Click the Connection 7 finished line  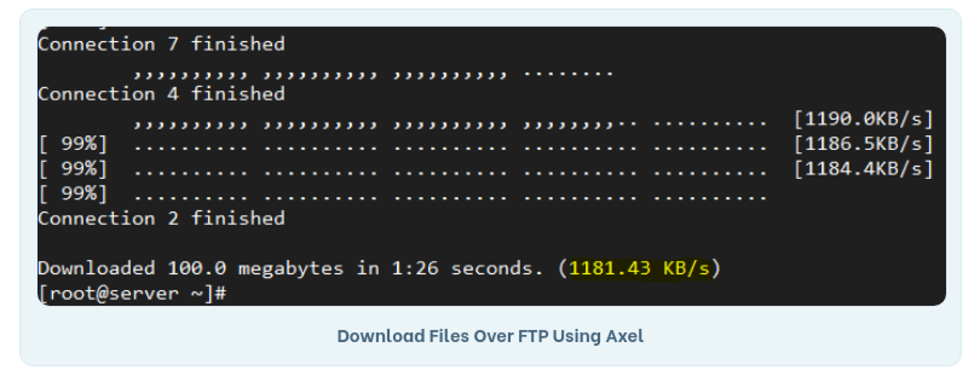pyautogui.click(x=161, y=44)
